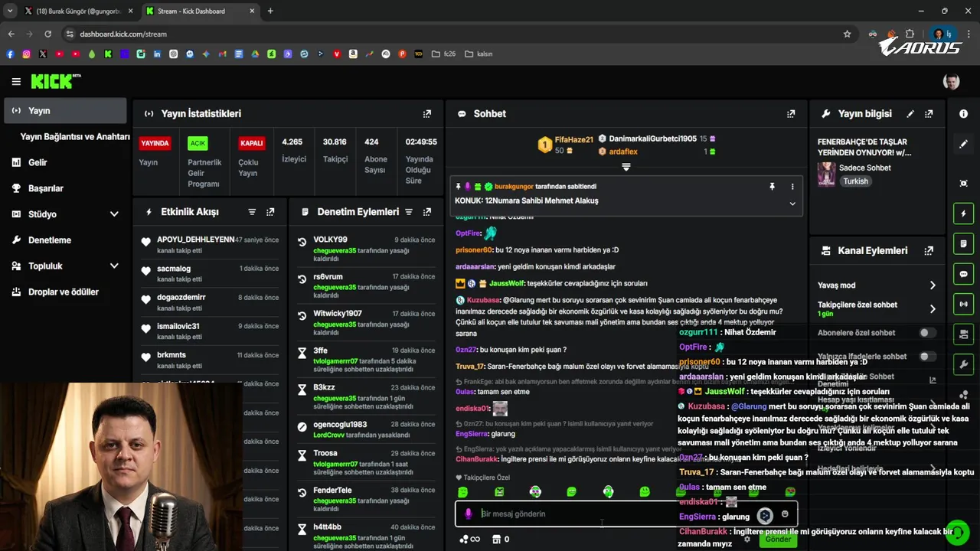Image resolution: width=980 pixels, height=551 pixels.
Task: Expand the Stüdyo sidebar section
Action: coord(114,214)
